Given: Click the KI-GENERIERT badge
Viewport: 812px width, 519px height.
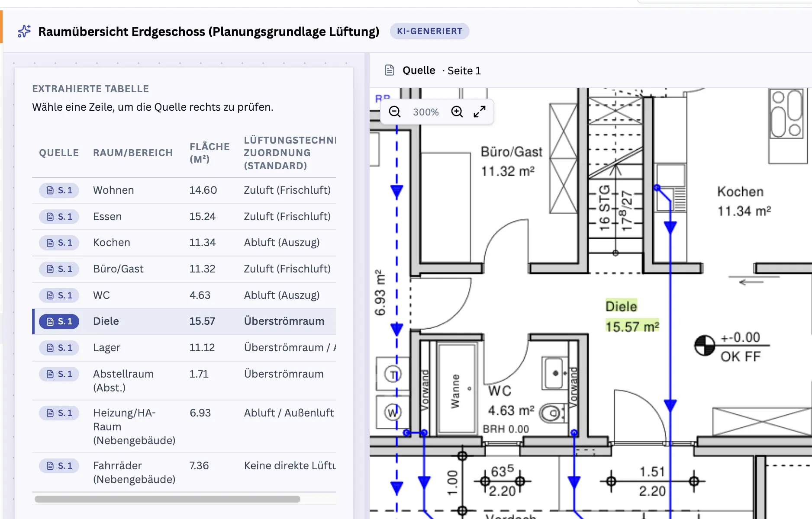Looking at the screenshot, I should pos(429,31).
